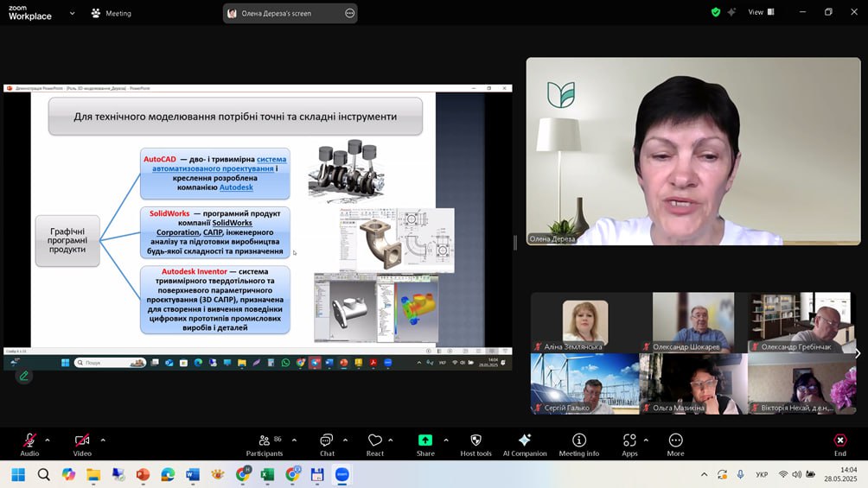Select Ольга Мазикіна participant tile
This screenshot has width=868, height=488.
click(x=693, y=384)
